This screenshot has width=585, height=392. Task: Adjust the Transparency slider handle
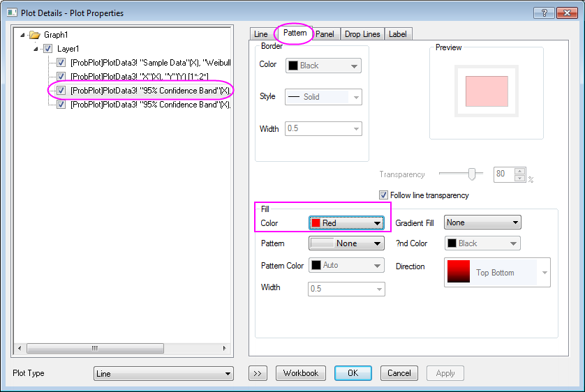point(473,174)
